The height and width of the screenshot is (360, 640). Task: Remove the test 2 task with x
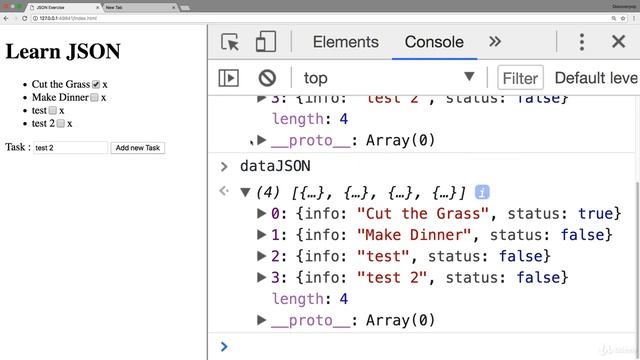pos(69,124)
